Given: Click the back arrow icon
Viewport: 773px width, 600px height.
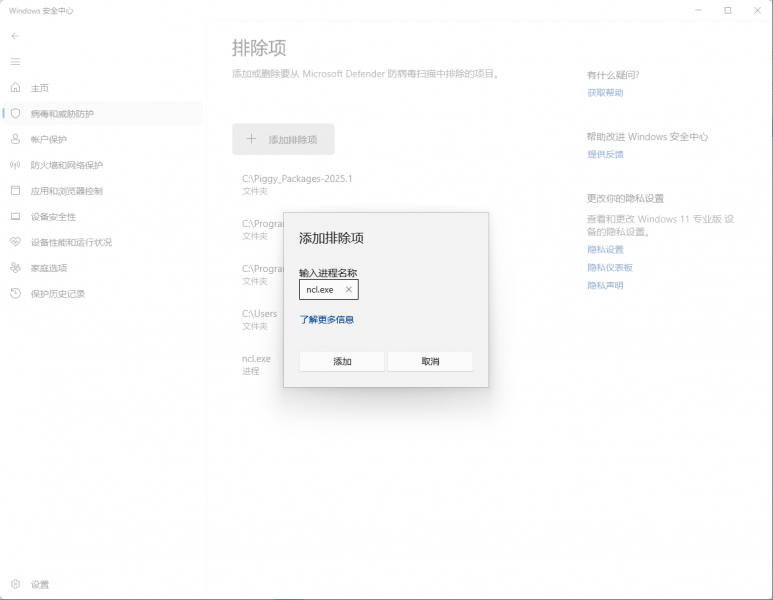Looking at the screenshot, I should click(x=15, y=36).
